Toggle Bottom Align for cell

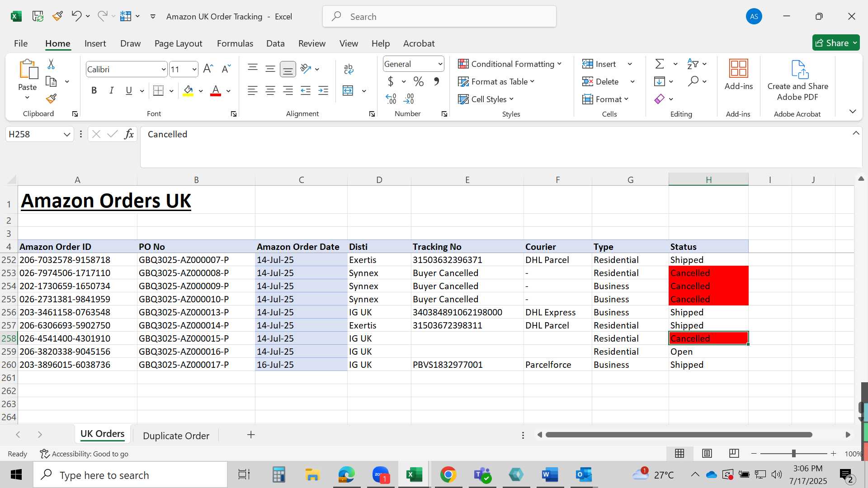click(288, 69)
